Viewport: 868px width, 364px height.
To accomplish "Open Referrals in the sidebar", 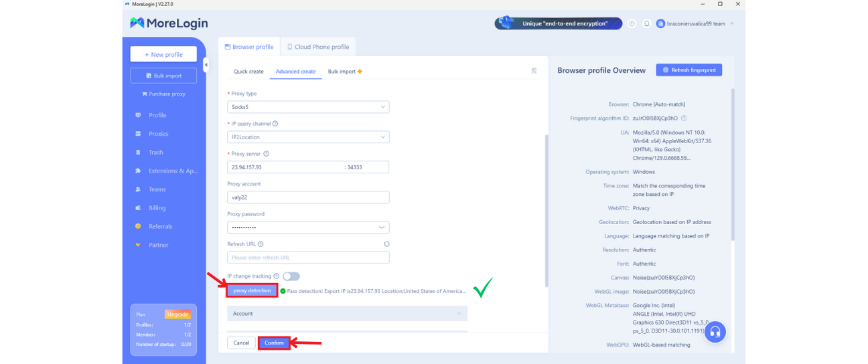I will click(160, 227).
